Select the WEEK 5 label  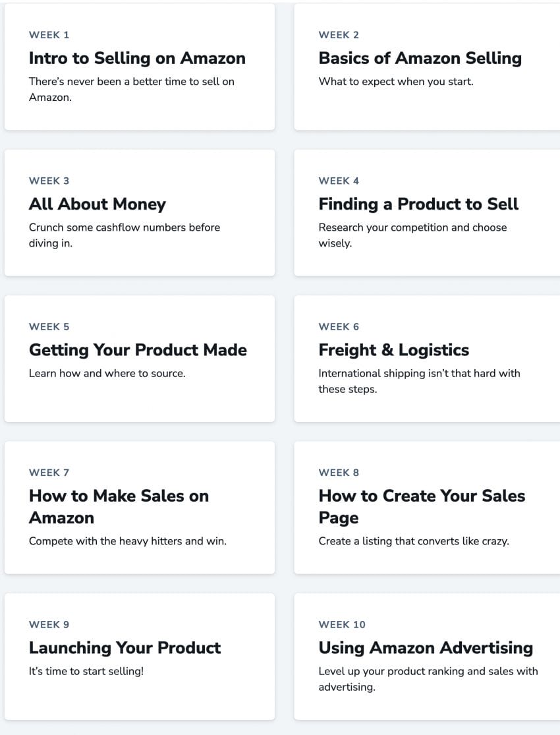point(49,327)
